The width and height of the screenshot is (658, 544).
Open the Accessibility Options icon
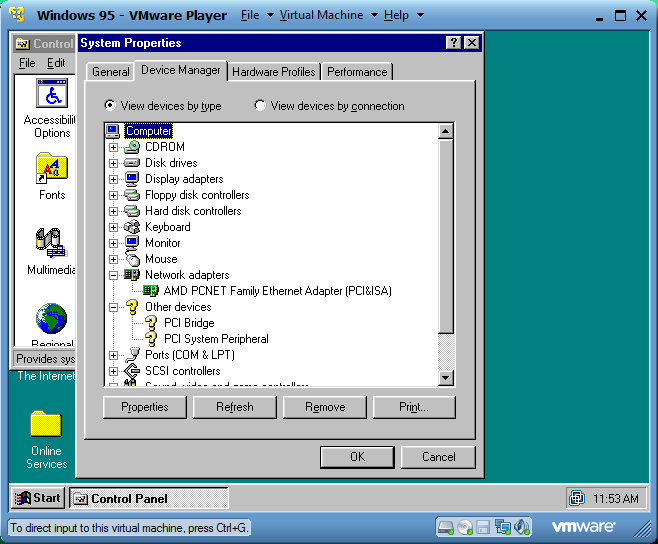52,94
